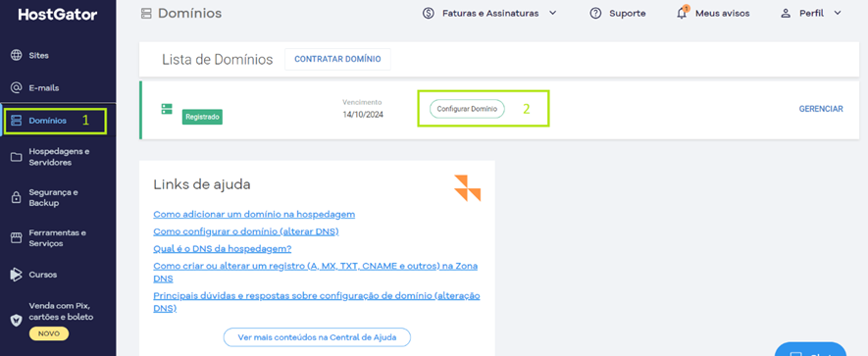The image size is (868, 356).
Task: Open Hospedagens e Servidores section
Action: pos(58,157)
